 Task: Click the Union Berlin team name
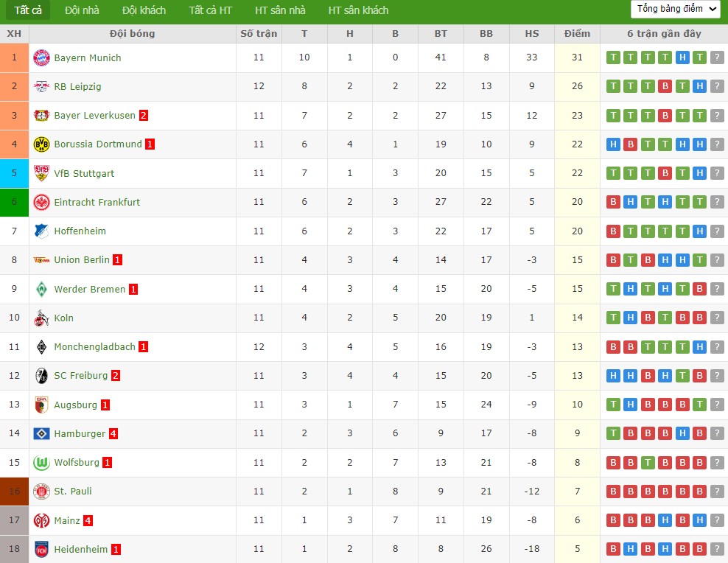click(x=81, y=259)
